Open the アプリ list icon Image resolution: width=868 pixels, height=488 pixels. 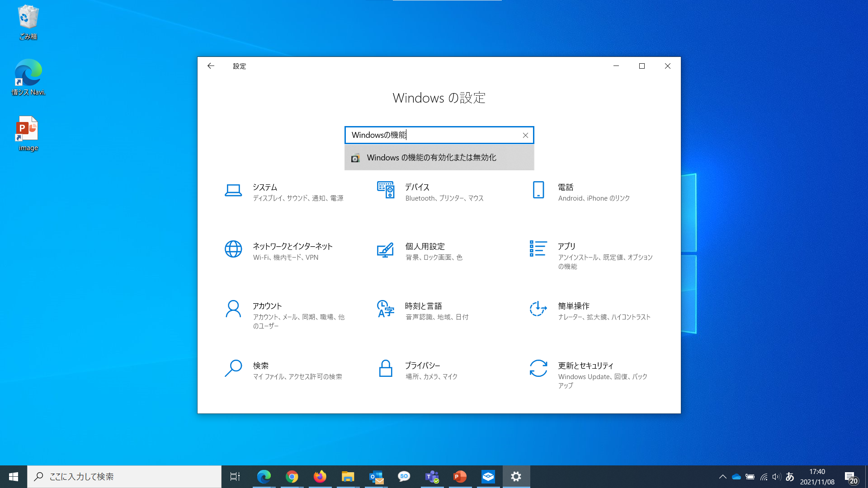coord(538,249)
